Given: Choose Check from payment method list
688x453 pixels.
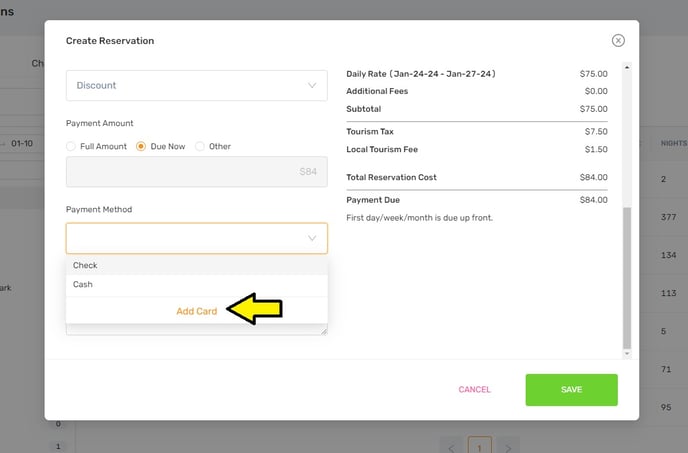Looking at the screenshot, I should click(x=197, y=265).
